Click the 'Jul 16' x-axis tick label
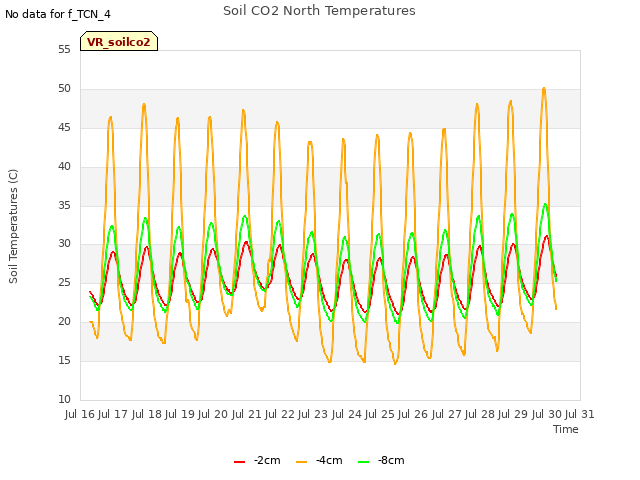Screen dimensions: 640x480 [80, 414]
